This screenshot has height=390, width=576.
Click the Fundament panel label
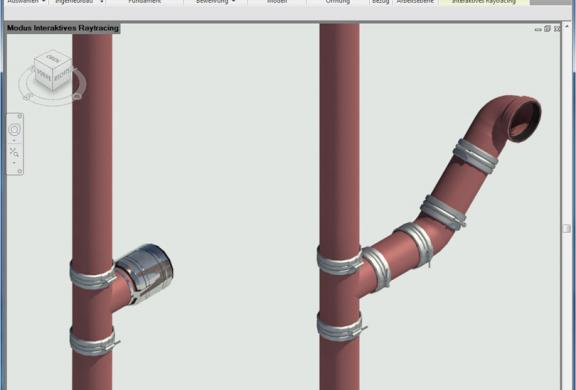[x=145, y=2]
